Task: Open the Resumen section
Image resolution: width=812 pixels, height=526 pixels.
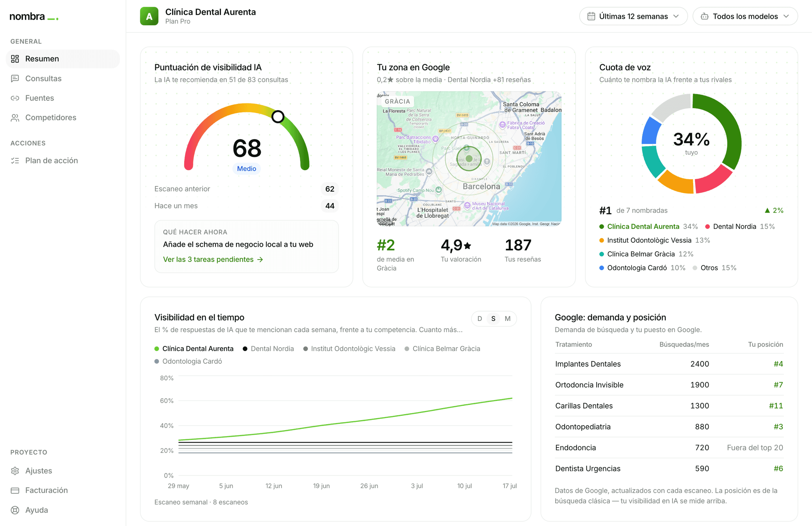Action: 63,59
